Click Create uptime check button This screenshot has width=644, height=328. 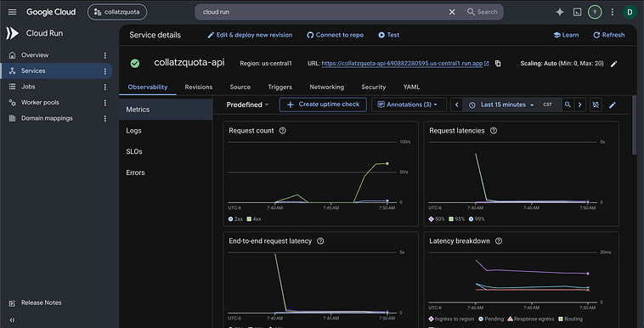coord(323,105)
